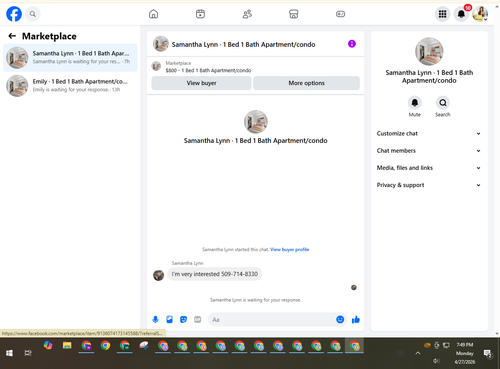
Task: Open the View buyer profile link
Action: click(289, 249)
